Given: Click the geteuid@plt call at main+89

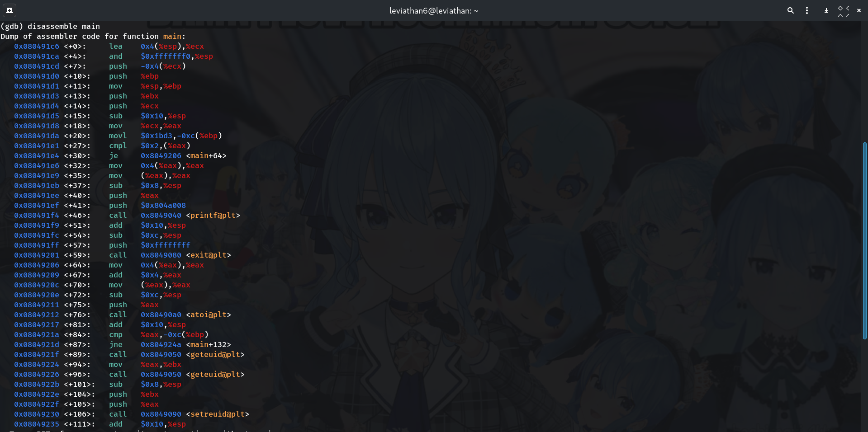Looking at the screenshot, I should [215, 354].
